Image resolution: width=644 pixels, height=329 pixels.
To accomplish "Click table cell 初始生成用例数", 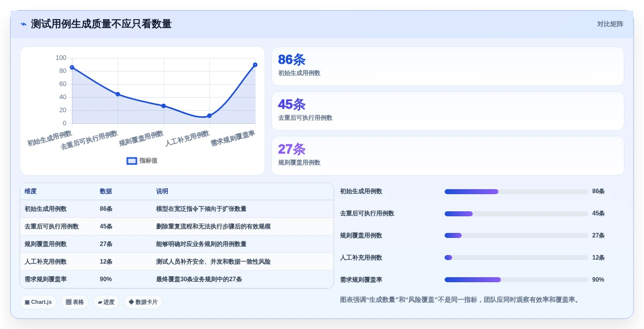I will tap(46, 209).
